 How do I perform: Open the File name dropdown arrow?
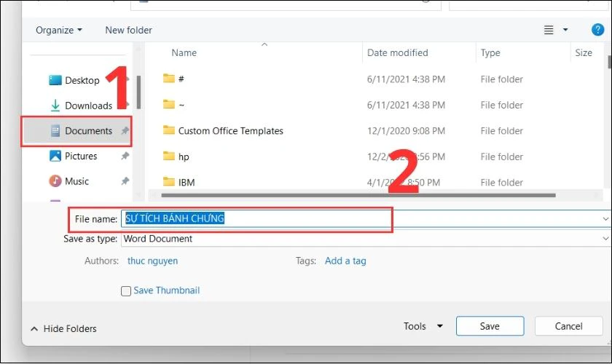click(605, 219)
